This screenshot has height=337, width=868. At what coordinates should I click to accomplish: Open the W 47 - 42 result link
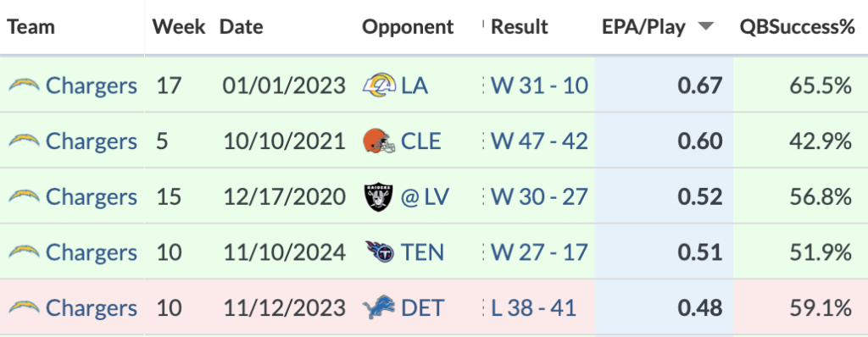540,141
